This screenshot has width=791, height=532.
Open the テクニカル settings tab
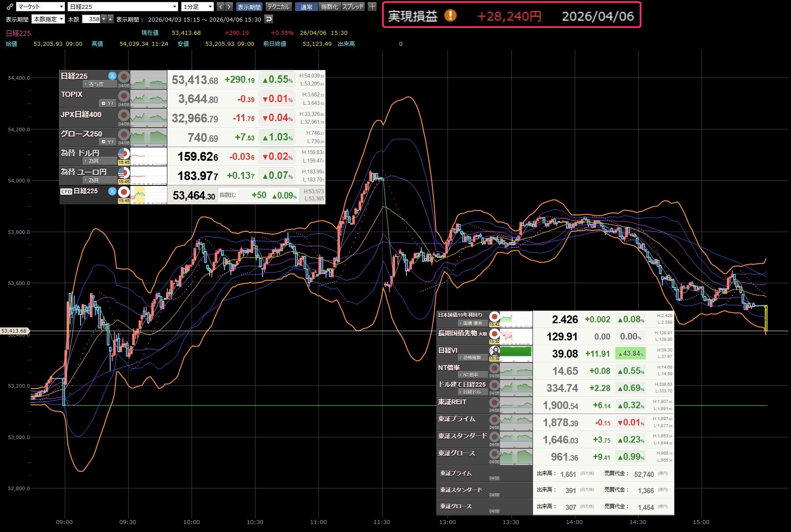pyautogui.click(x=278, y=7)
